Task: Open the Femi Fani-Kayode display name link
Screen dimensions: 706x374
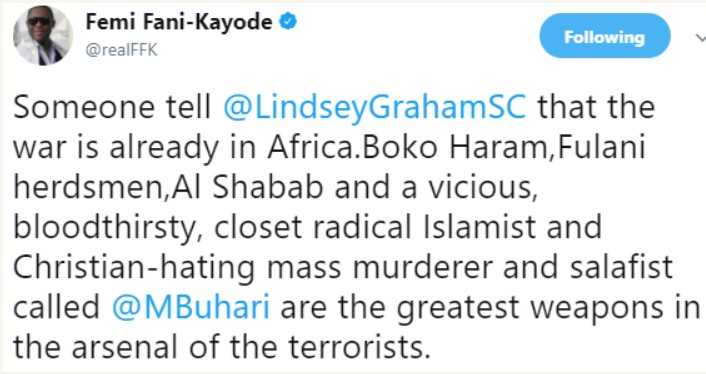Action: 179,22
